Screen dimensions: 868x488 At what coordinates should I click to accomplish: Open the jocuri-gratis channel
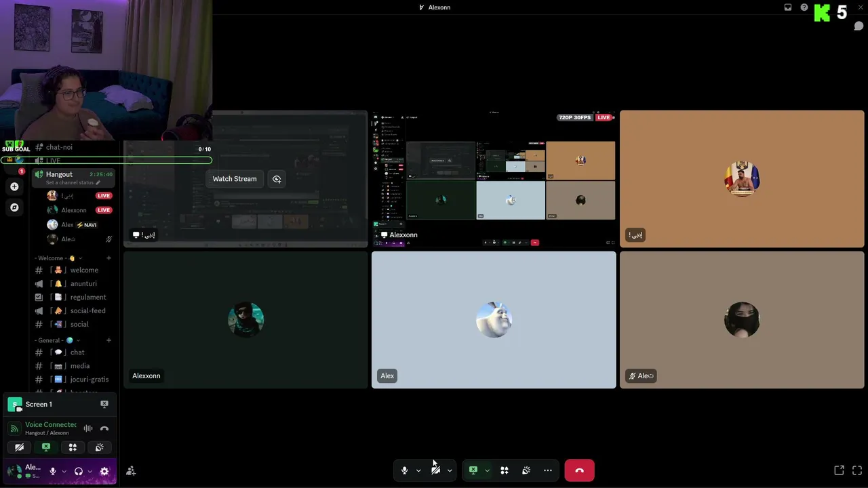coord(73,380)
